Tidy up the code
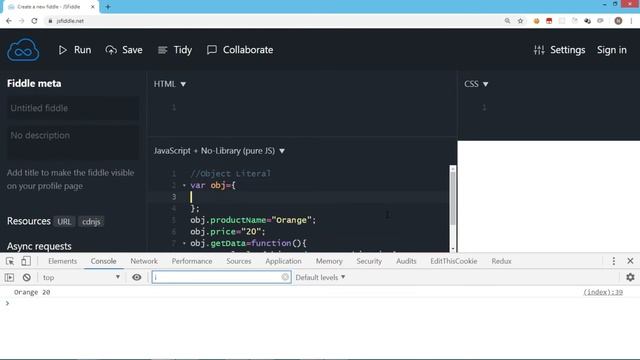 coord(175,50)
